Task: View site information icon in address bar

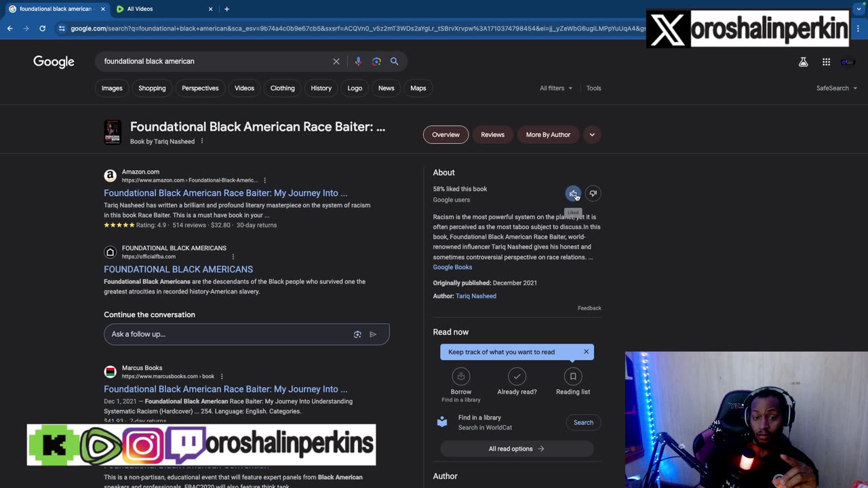Action: (62, 28)
